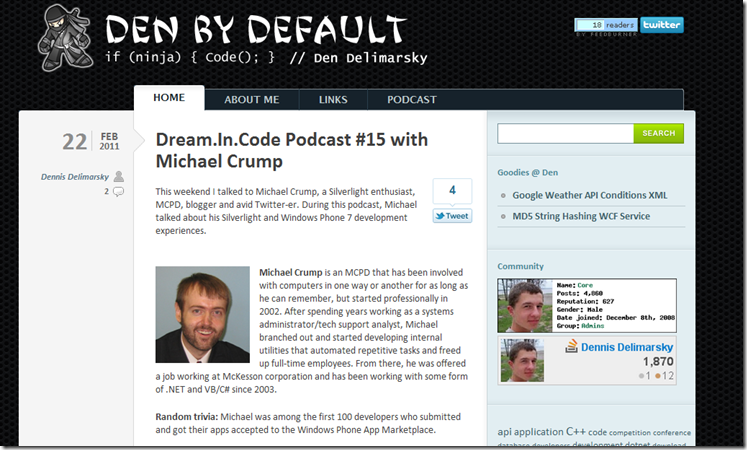Click the Core community profile card
The image size is (747, 450).
pyautogui.click(x=587, y=306)
